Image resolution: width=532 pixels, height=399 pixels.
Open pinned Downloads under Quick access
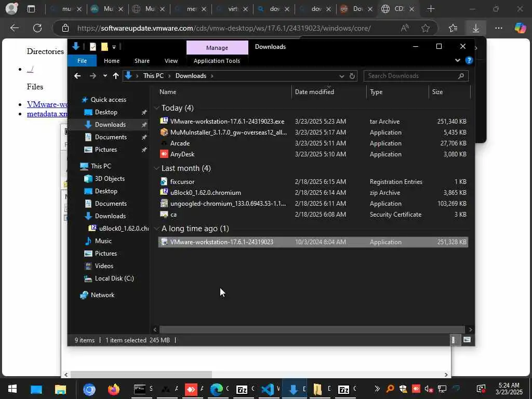point(110,125)
